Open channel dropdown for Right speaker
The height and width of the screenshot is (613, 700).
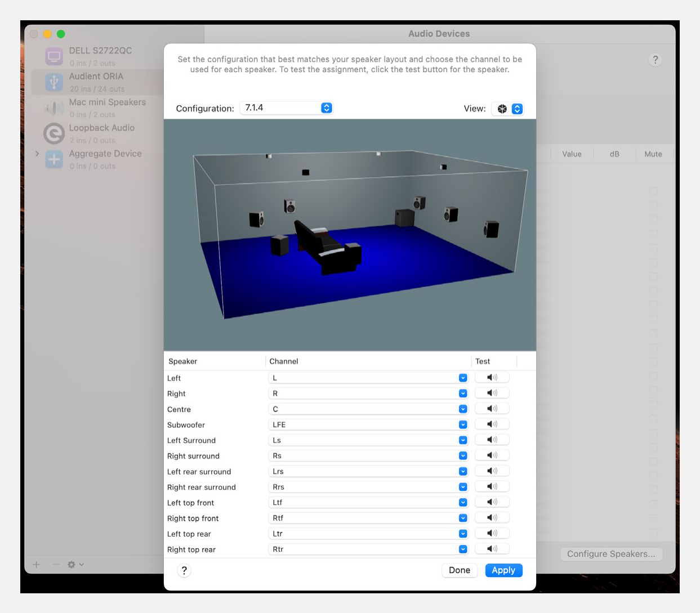[x=368, y=393]
